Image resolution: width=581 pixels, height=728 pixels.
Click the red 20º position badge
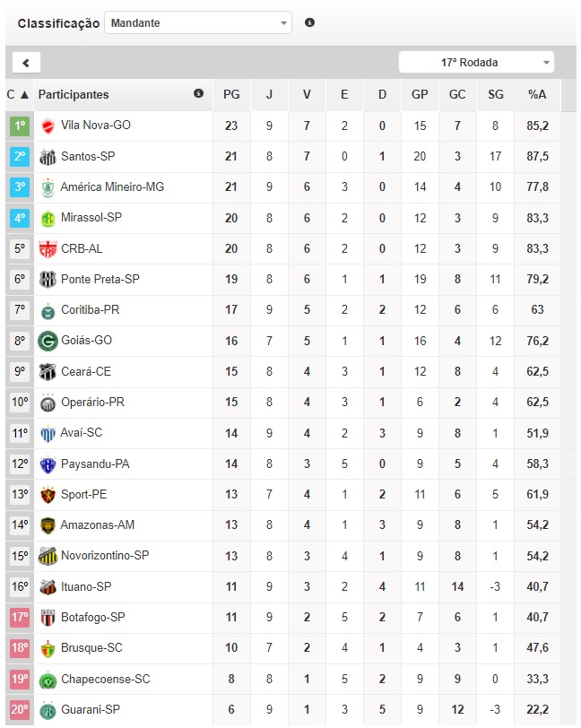point(20,710)
